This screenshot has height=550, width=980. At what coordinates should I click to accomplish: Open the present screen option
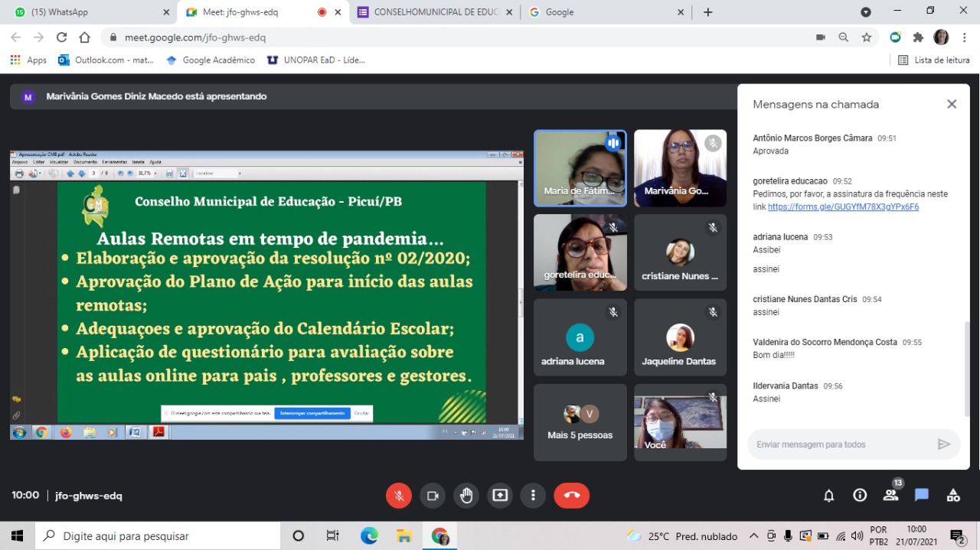(x=500, y=496)
